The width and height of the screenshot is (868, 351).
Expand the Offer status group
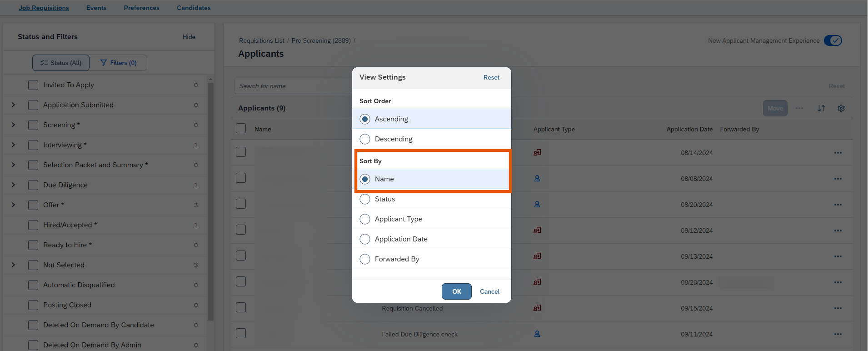pyautogui.click(x=13, y=205)
